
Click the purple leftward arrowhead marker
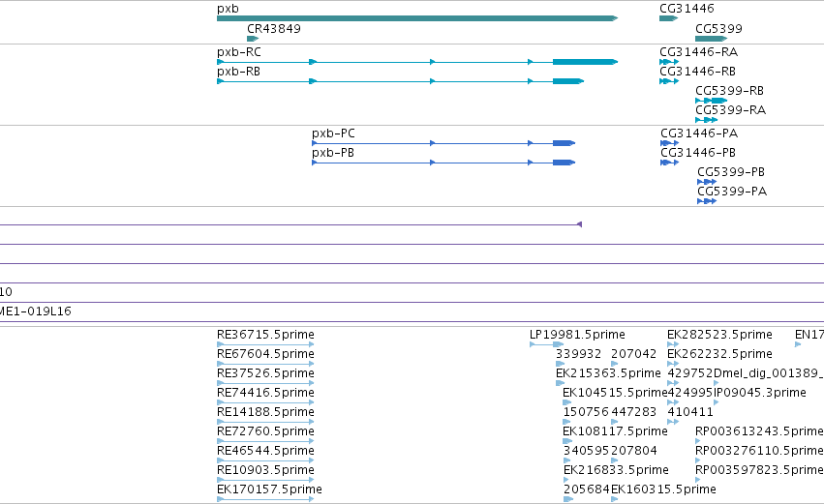pyautogui.click(x=579, y=224)
